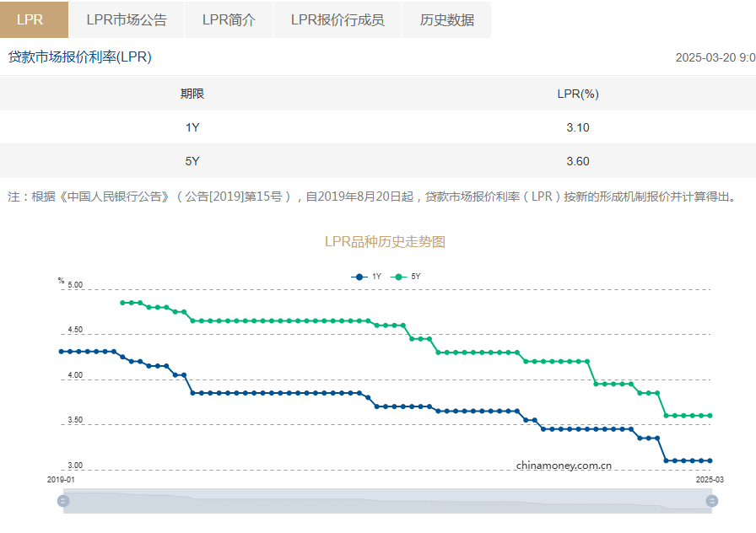The image size is (756, 533).
Task: Click the leftmost blue 1Y data point
Action: pyautogui.click(x=61, y=352)
